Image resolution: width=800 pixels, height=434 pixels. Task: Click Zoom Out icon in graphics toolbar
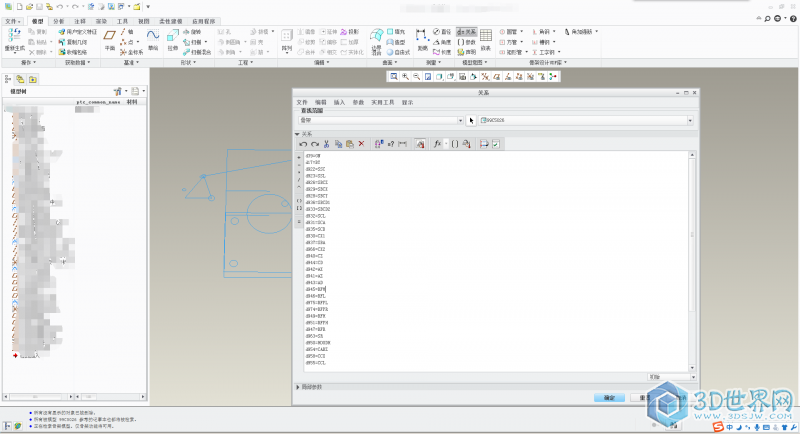click(x=416, y=76)
